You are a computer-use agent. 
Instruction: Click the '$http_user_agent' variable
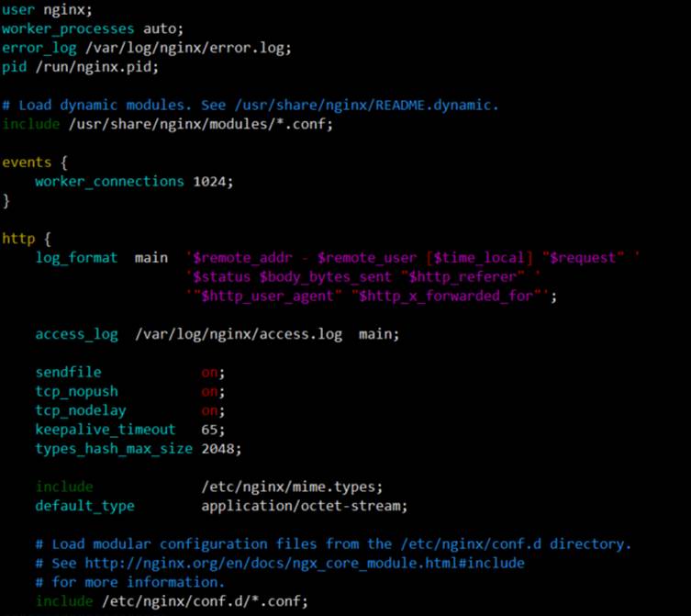[267, 296]
